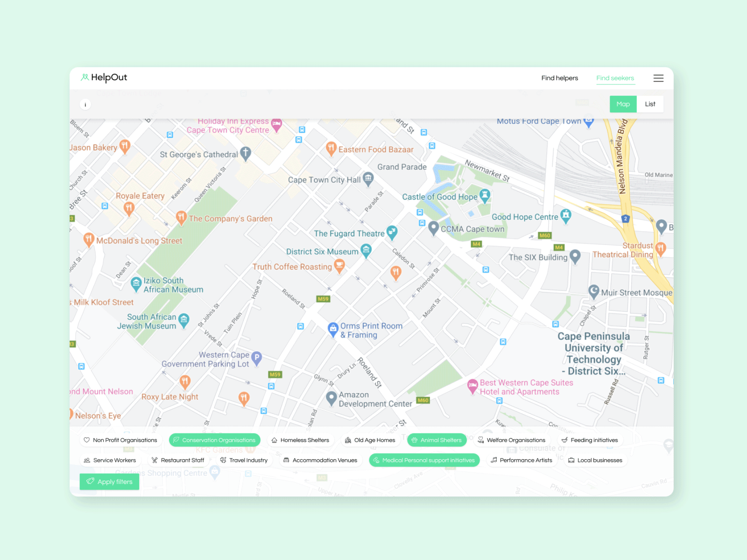The height and width of the screenshot is (560, 747).
Task: Click the Grand Parade label
Action: 402,167
